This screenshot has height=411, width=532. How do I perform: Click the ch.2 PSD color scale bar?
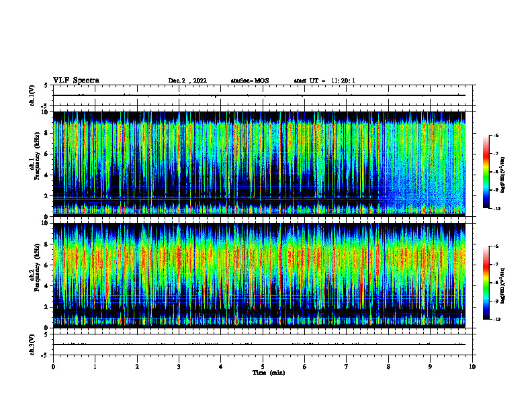click(486, 283)
